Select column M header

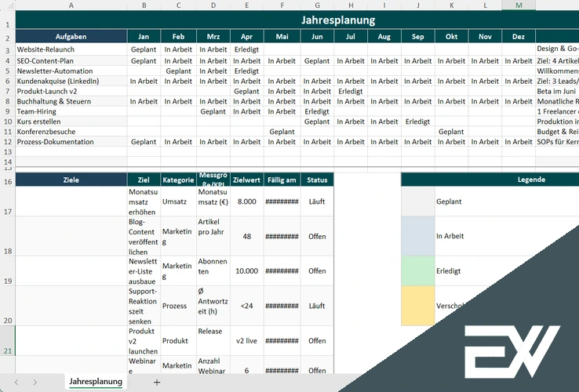tap(519, 5)
